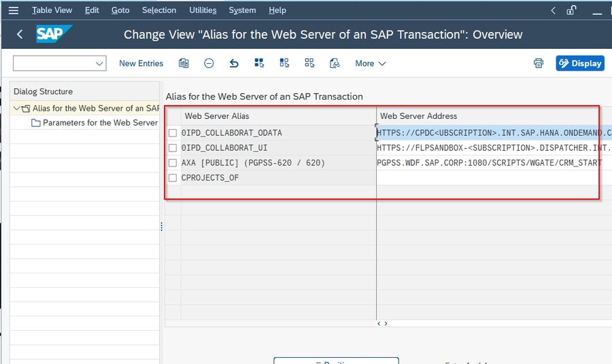Viewport: 612px width, 364px height.
Task: Click the open folder icon for Alias node
Action: click(26, 109)
